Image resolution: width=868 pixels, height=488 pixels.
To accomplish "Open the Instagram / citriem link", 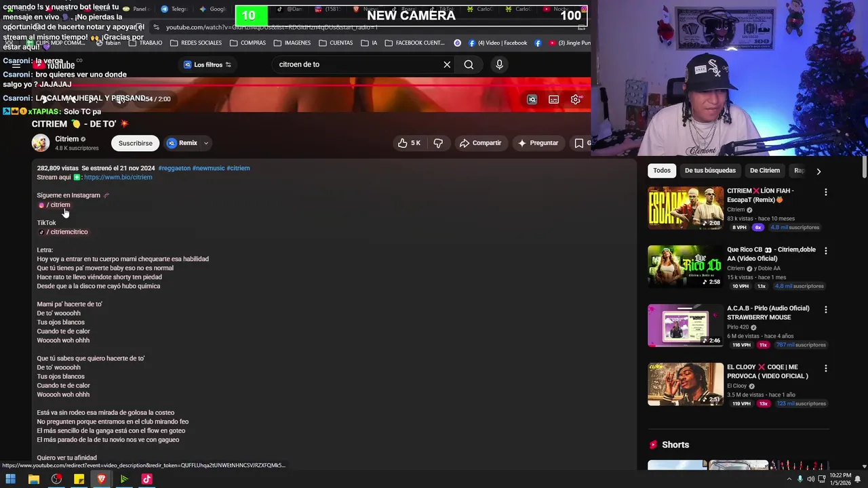I will pyautogui.click(x=54, y=205).
